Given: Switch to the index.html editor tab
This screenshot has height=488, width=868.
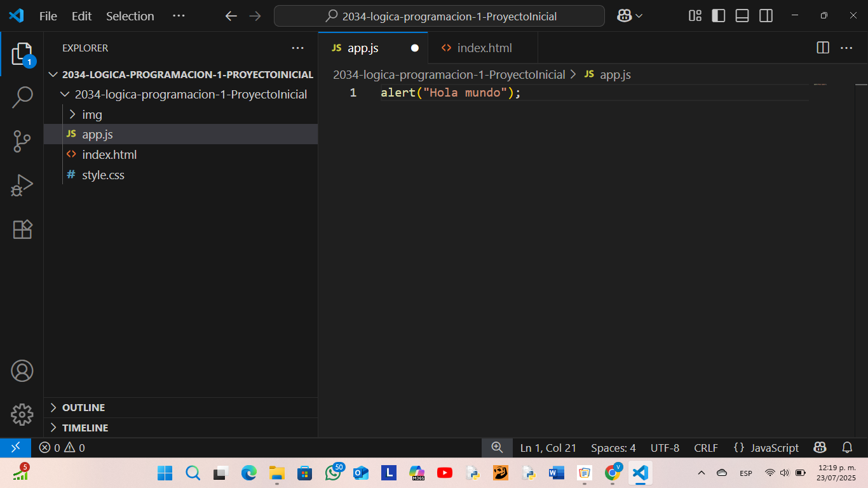Looking at the screenshot, I should (483, 48).
